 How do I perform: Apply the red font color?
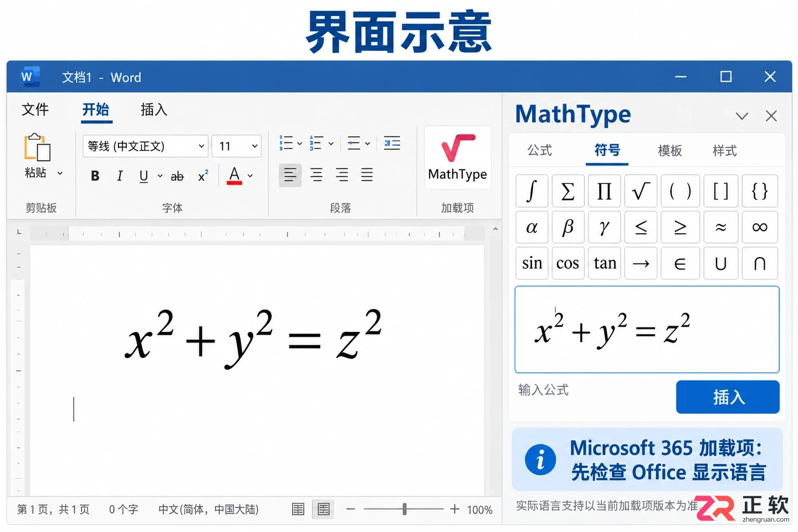[234, 176]
